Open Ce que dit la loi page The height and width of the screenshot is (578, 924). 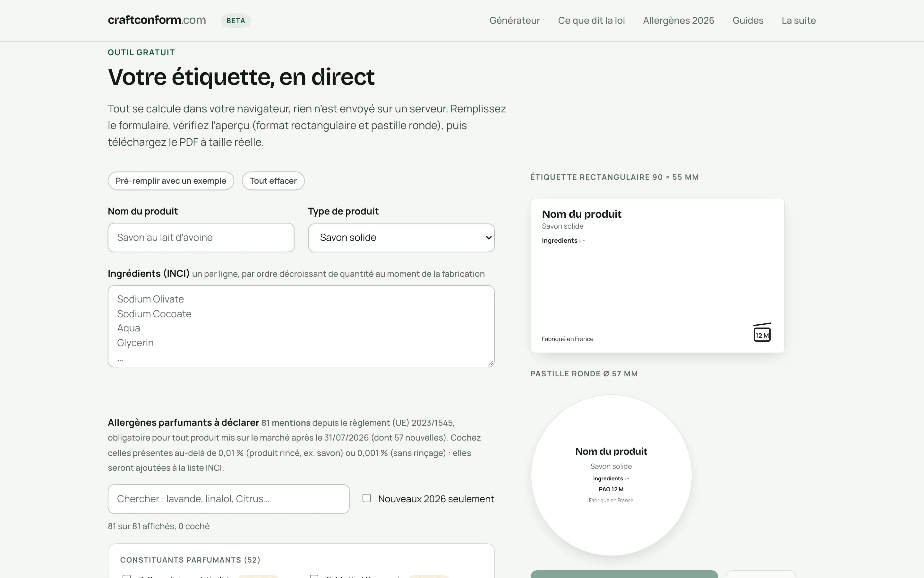[591, 21]
